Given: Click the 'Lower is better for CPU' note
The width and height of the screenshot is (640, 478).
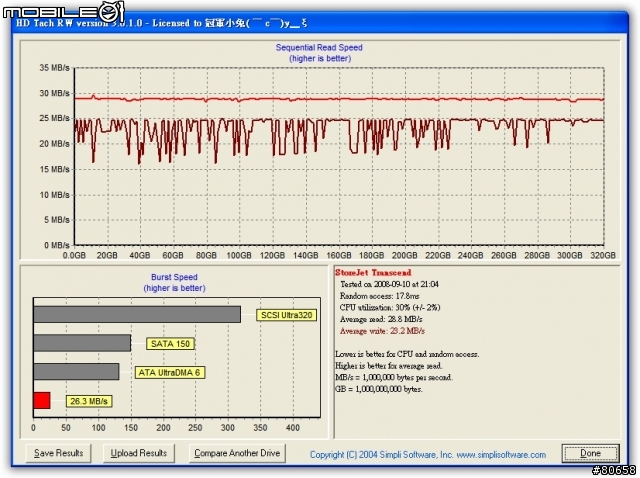Looking at the screenshot, I should pos(407,354).
